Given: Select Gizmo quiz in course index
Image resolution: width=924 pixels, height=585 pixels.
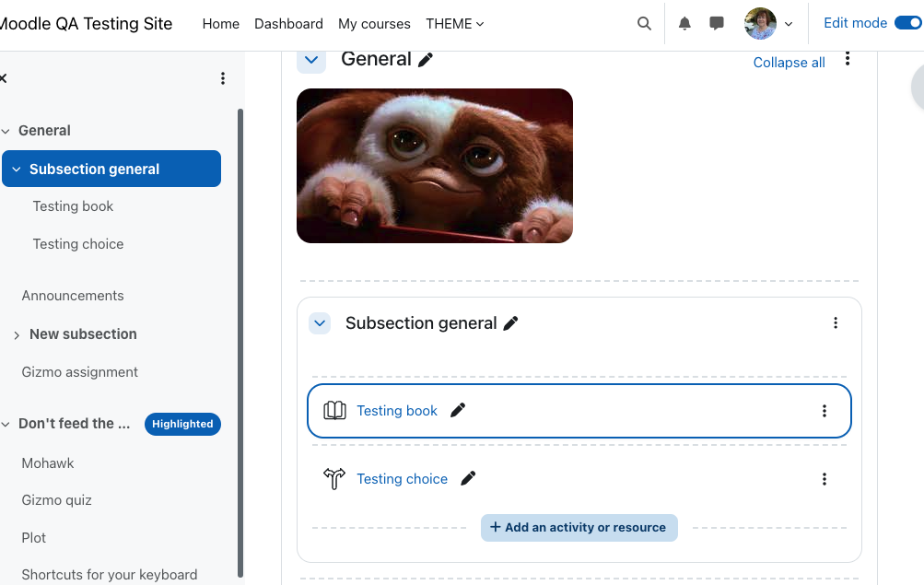Looking at the screenshot, I should point(56,500).
